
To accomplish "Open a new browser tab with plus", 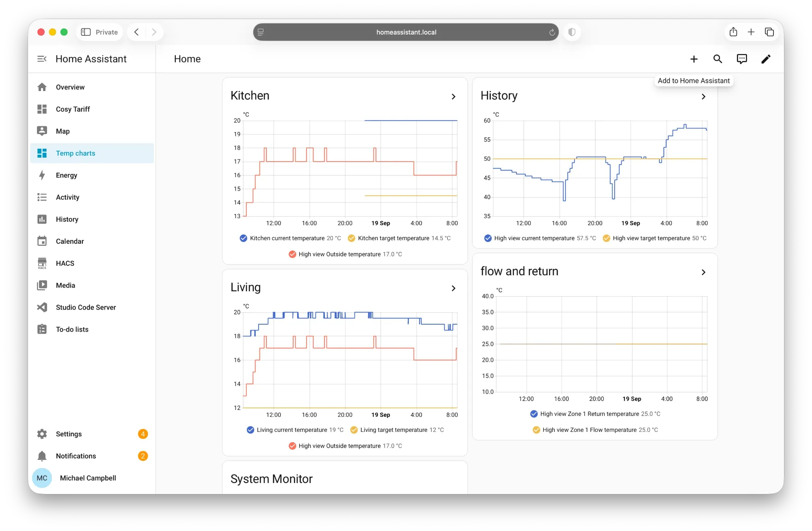I will (x=751, y=32).
